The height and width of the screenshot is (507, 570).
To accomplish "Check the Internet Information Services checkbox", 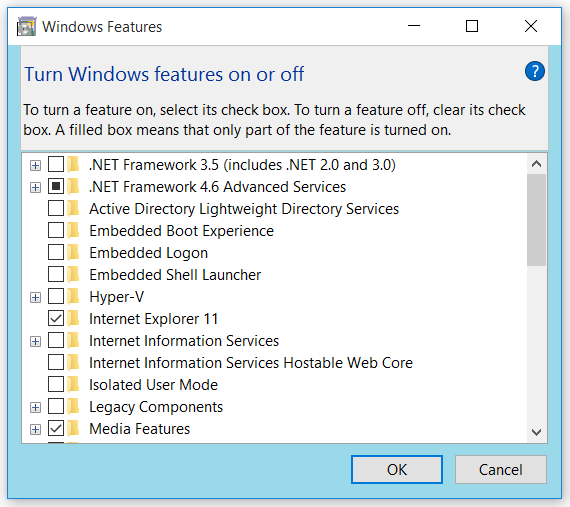I will (x=56, y=341).
